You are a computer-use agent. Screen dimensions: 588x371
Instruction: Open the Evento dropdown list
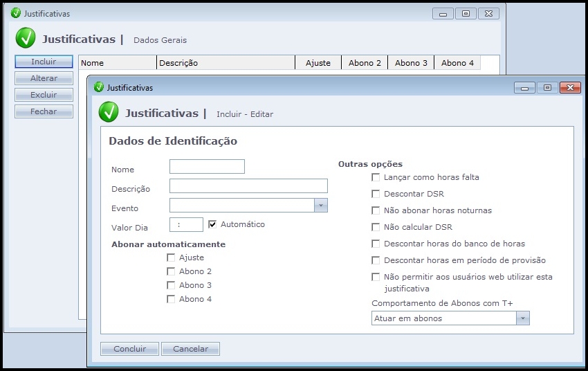tap(320, 206)
